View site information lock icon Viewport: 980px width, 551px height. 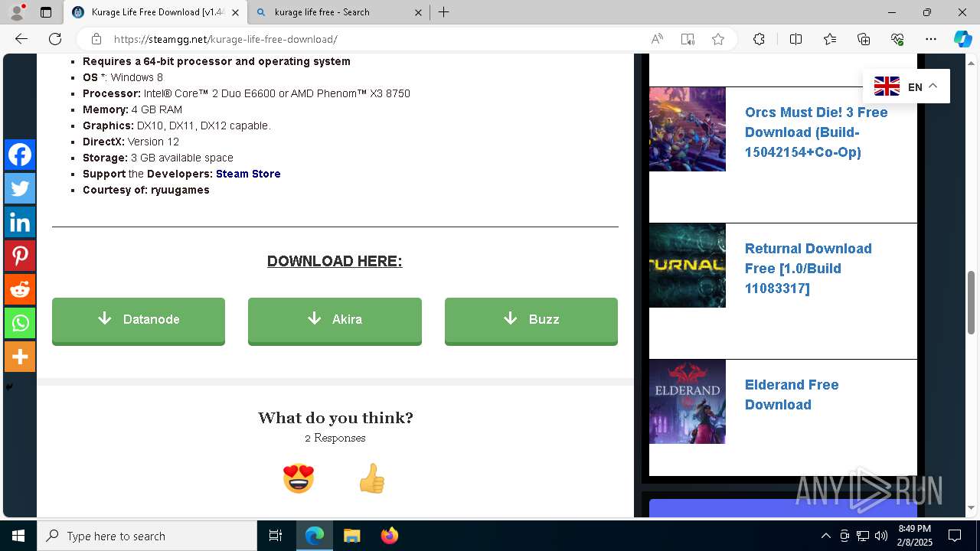(96, 39)
